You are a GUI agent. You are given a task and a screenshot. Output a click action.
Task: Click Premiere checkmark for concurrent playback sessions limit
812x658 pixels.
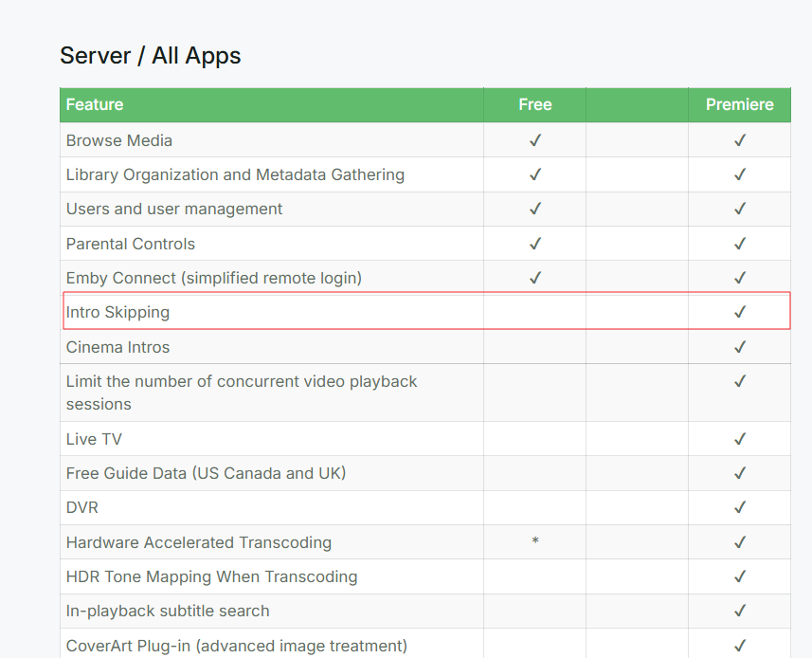[x=739, y=381]
